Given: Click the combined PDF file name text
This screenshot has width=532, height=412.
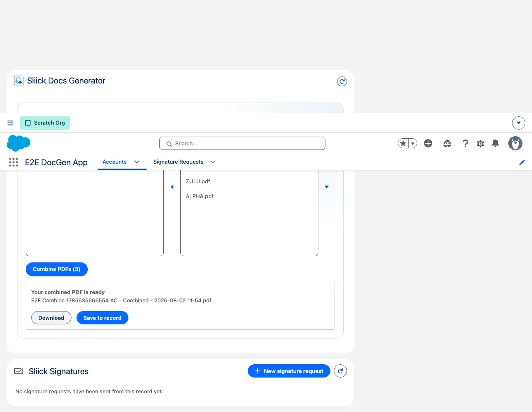Looking at the screenshot, I should [x=121, y=300].
